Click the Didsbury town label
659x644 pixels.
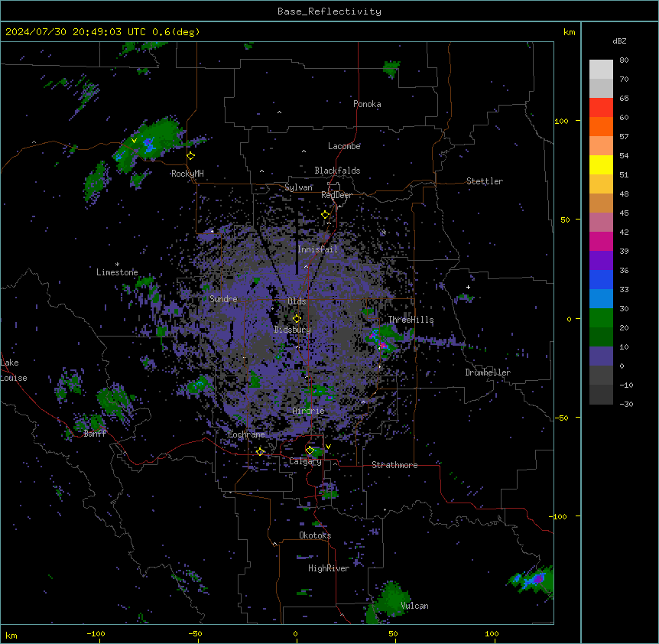293,330
